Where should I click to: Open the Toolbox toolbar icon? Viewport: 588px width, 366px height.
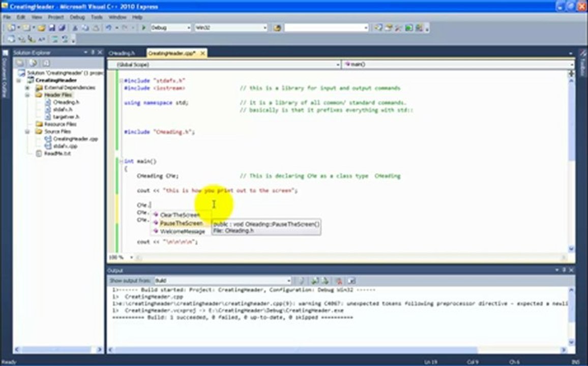398,28
